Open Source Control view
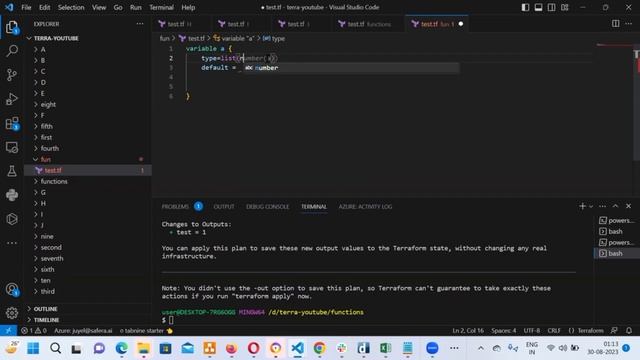Image resolution: width=640 pixels, height=360 pixels. (x=12, y=75)
